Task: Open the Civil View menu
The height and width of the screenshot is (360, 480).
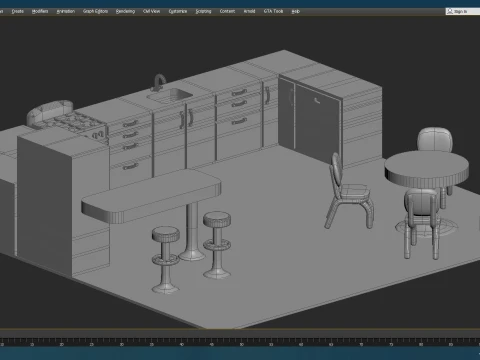Action: pyautogui.click(x=151, y=11)
